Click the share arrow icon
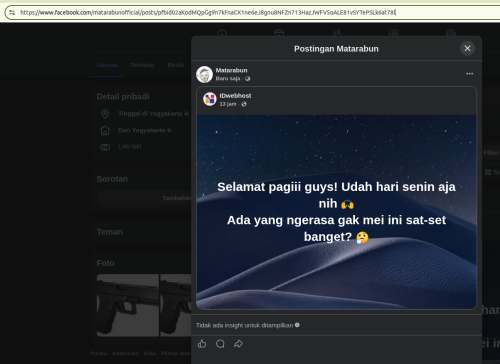The height and width of the screenshot is (364, 500). 238,344
